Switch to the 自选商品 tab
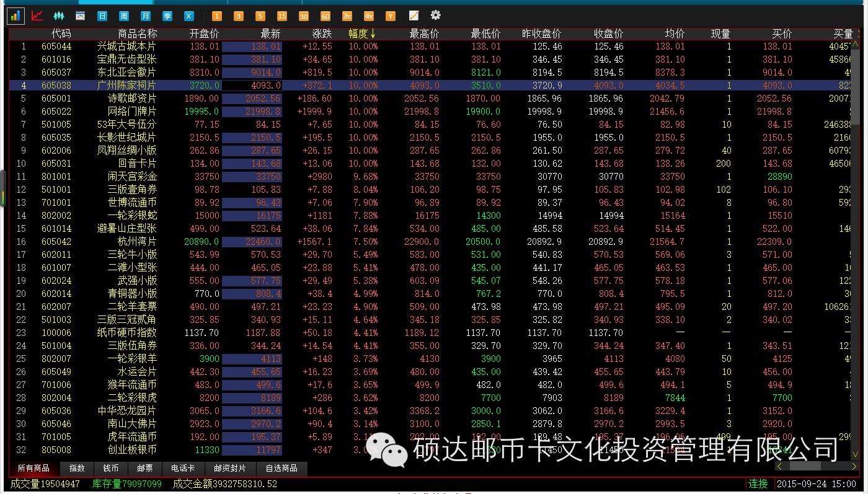868x494 pixels. [281, 469]
